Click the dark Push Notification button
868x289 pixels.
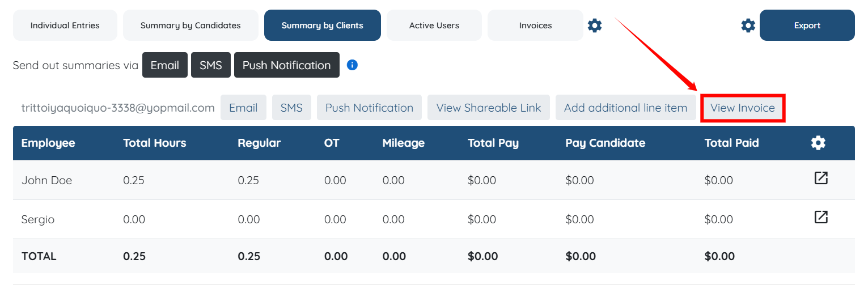coord(286,65)
